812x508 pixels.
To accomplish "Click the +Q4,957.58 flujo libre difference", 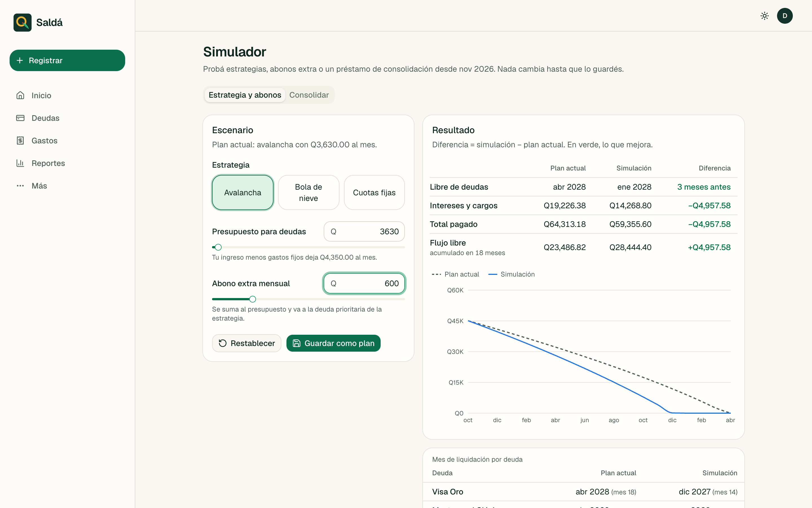I will click(709, 247).
